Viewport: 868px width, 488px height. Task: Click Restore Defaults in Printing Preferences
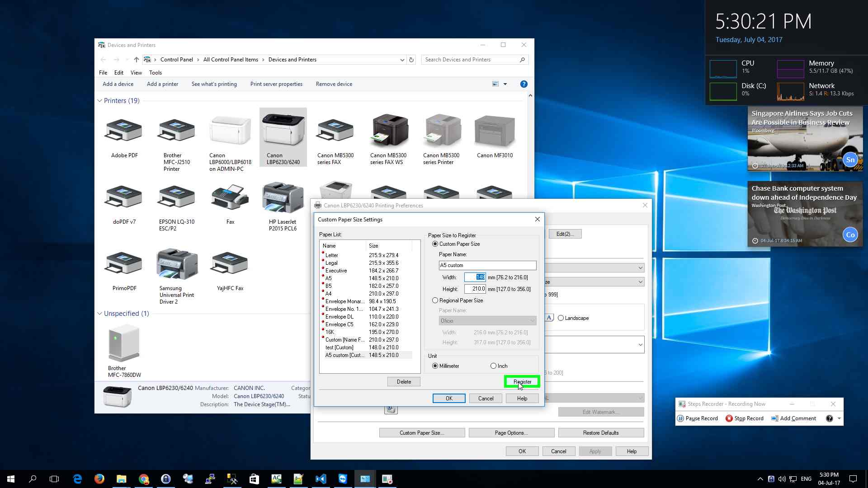pyautogui.click(x=601, y=433)
